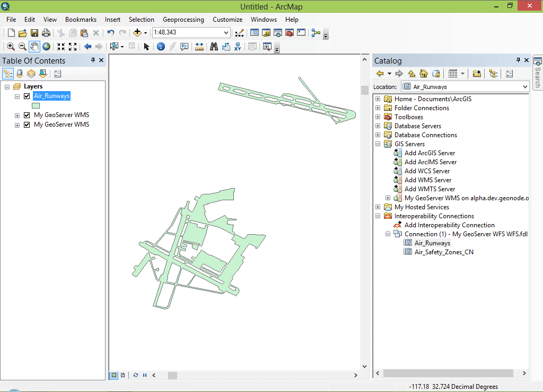Screen dimensions: 543x392
Task: Select the Air_Runways layer name in TOC
Action: 52,96
